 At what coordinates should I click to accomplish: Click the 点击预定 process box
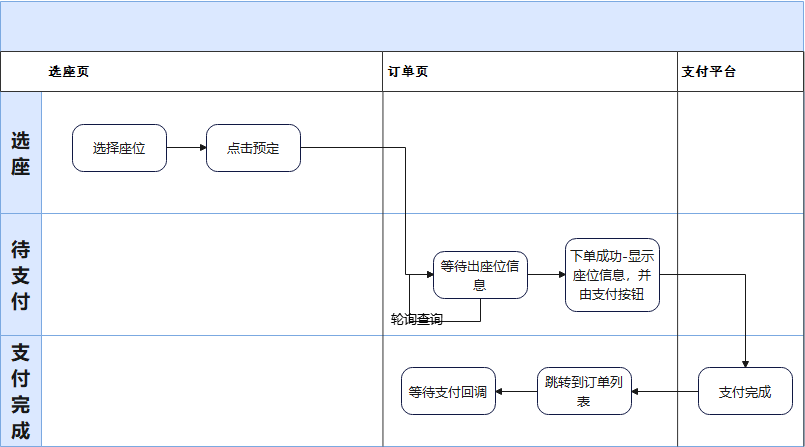point(253,148)
